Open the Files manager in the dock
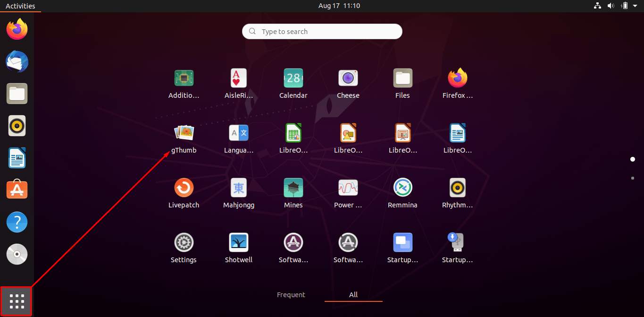Screen dimensions: 644x317 coord(17,94)
